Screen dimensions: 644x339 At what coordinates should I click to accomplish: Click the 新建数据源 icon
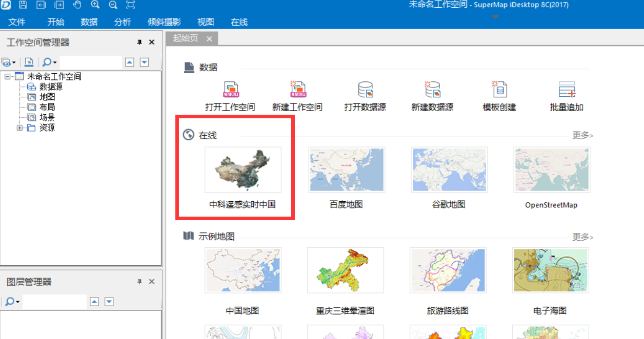[x=432, y=90]
